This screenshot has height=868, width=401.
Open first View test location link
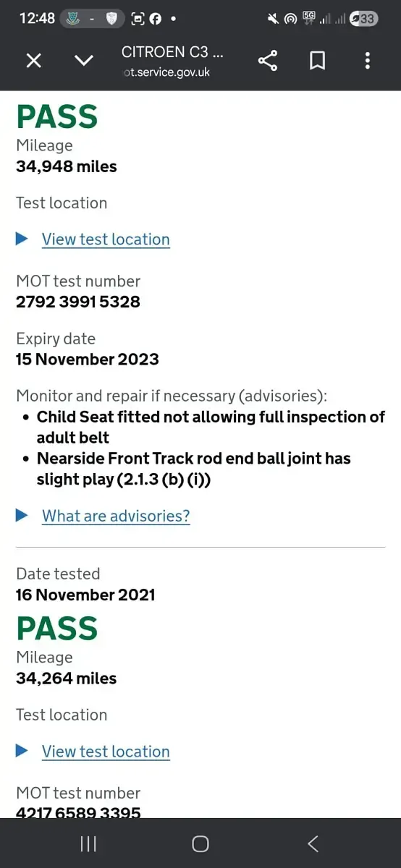(106, 239)
